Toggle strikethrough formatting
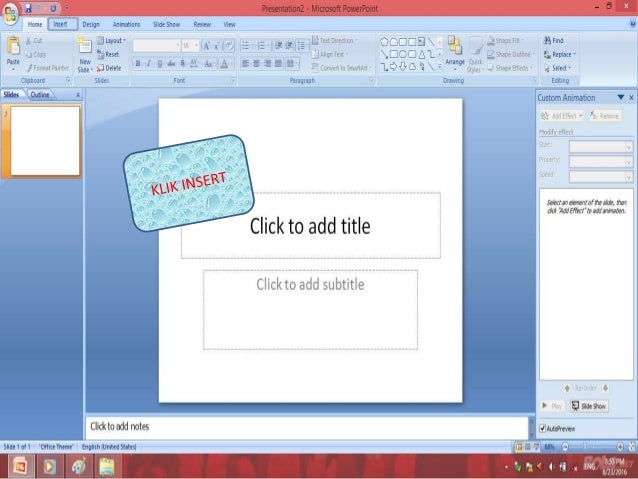Image resolution: width=638 pixels, height=479 pixels. [171, 63]
